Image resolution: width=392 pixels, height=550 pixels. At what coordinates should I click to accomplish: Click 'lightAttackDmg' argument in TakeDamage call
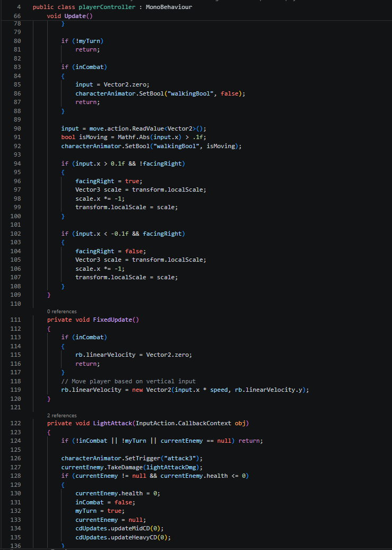[x=171, y=467]
